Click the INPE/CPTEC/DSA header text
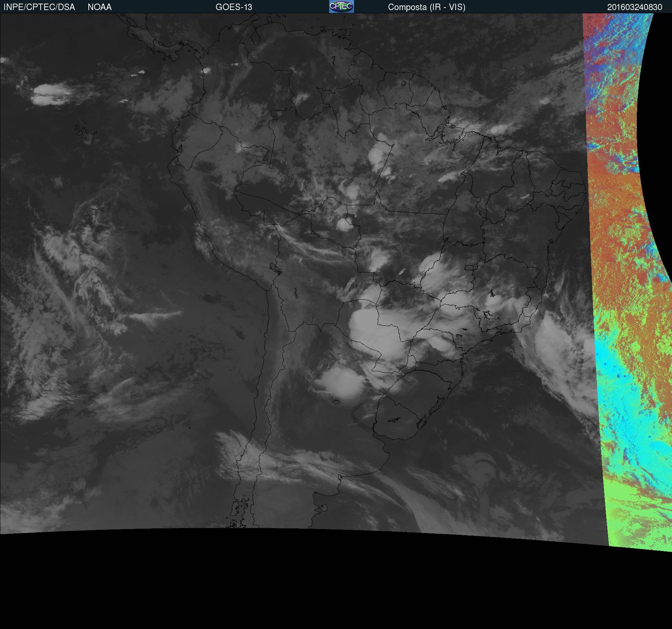 click(39, 7)
